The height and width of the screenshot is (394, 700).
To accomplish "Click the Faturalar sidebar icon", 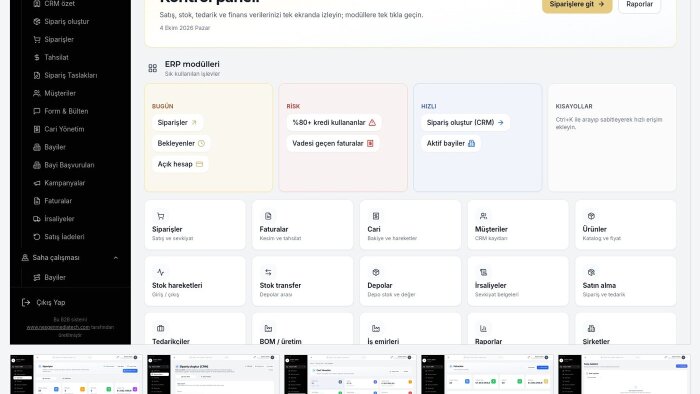I will (x=37, y=201).
